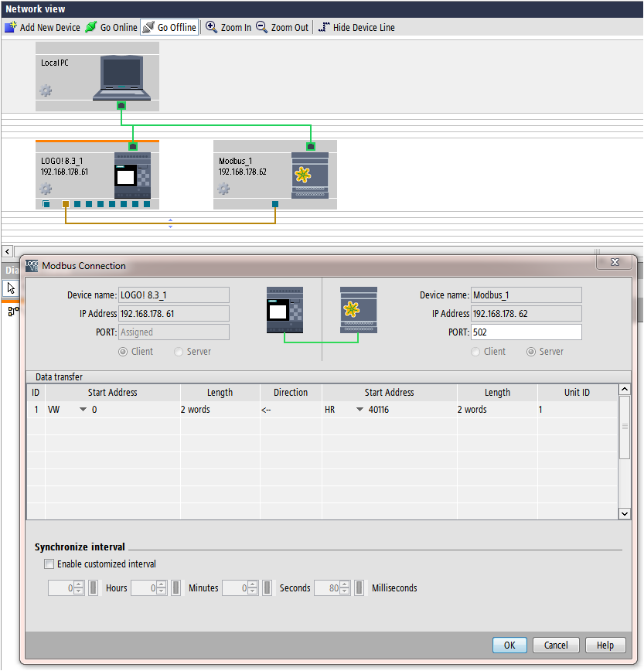The width and height of the screenshot is (644, 671).
Task: Click Modbus_1 IP Address field
Action: click(x=526, y=314)
